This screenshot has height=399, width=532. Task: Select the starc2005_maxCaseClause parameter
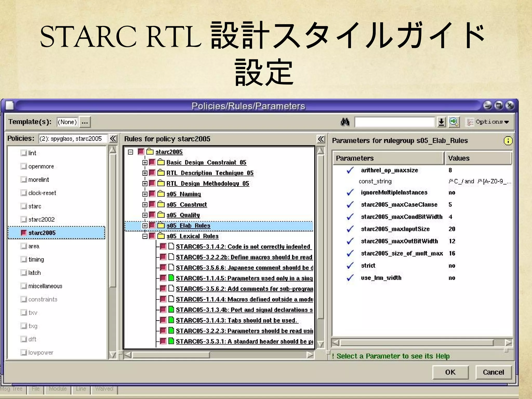pyautogui.click(x=399, y=205)
